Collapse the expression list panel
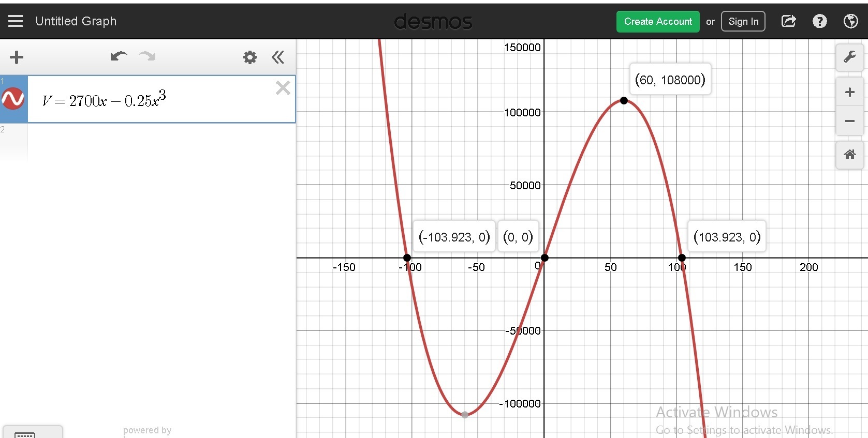Viewport: 868px width, 438px height. [x=278, y=57]
